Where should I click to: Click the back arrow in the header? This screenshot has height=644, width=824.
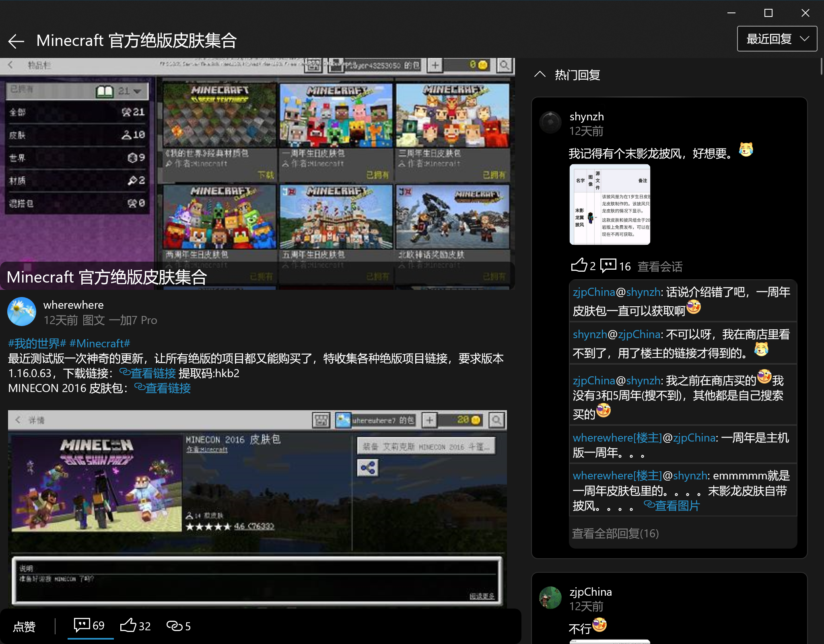(x=16, y=41)
